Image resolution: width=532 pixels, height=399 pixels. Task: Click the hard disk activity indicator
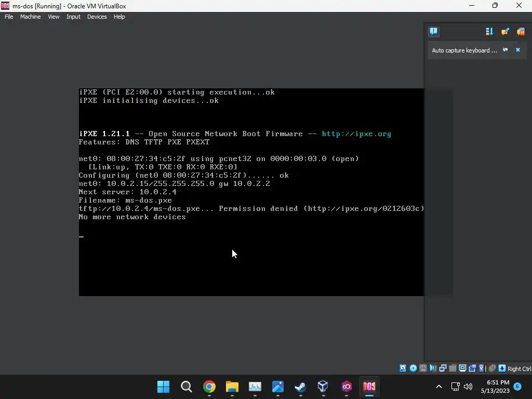[x=403, y=368]
